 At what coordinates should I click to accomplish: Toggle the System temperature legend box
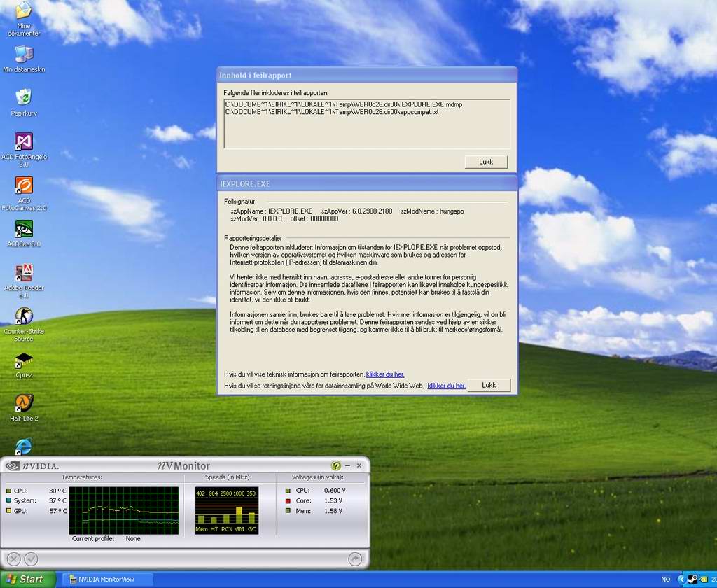tap(8, 500)
